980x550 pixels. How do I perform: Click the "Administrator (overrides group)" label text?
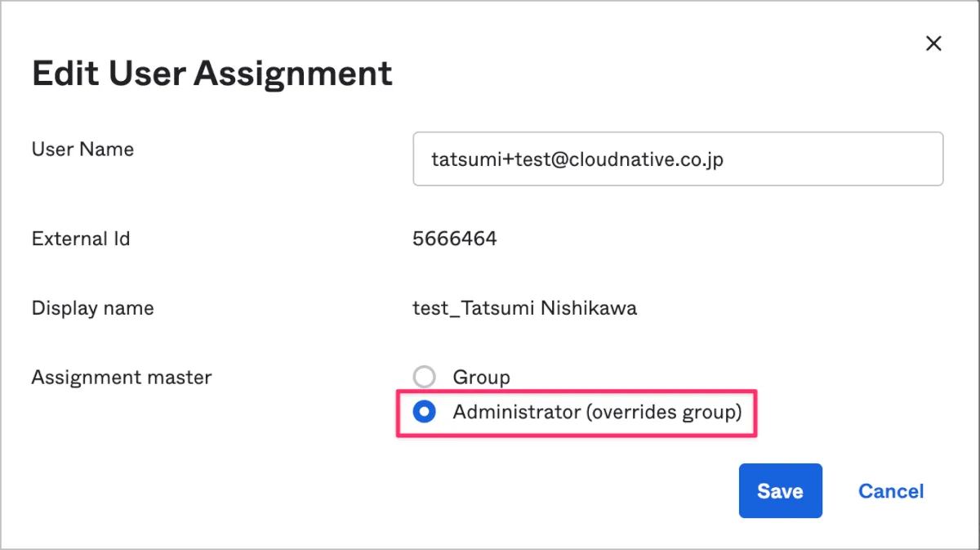click(597, 412)
